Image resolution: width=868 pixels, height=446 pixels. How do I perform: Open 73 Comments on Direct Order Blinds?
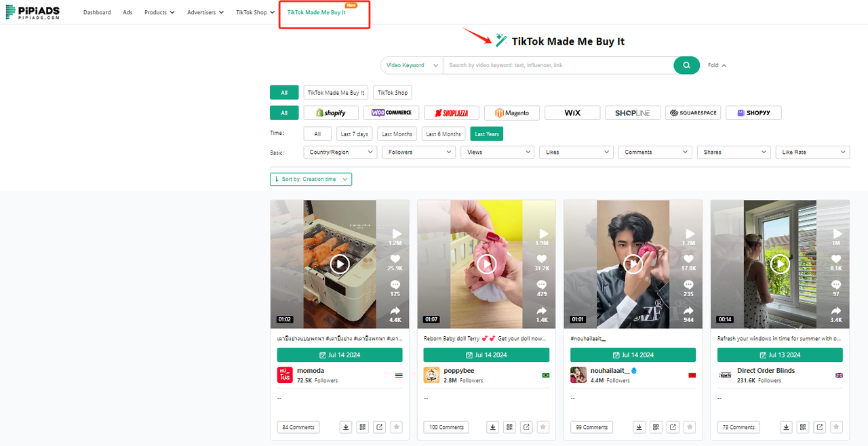click(x=738, y=427)
